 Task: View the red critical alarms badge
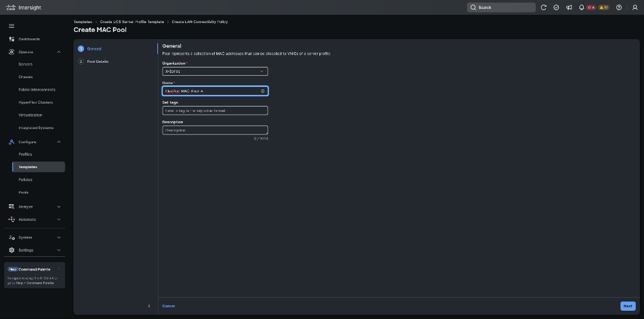point(591,8)
